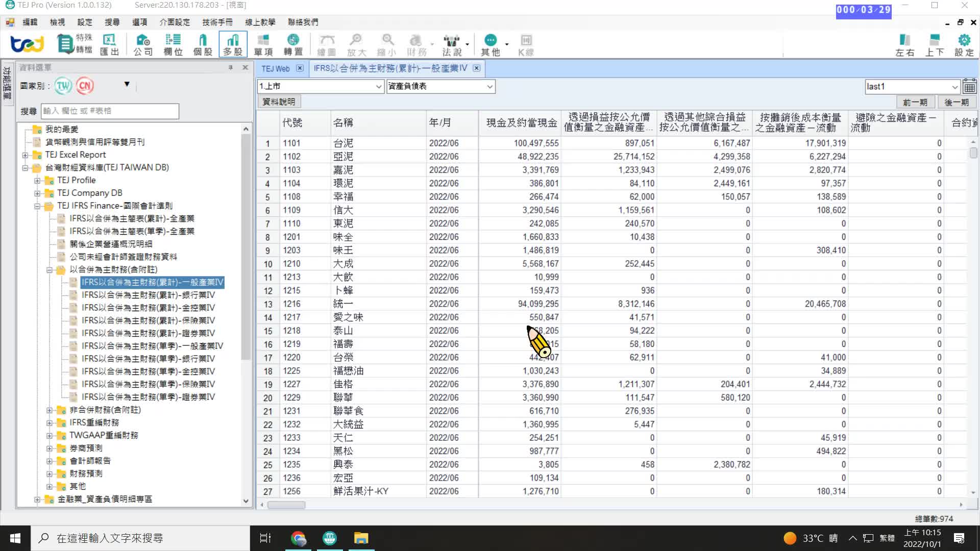Collapse the TEJ IFRS Finance node
Screen dimensions: 980x551
tap(37, 206)
